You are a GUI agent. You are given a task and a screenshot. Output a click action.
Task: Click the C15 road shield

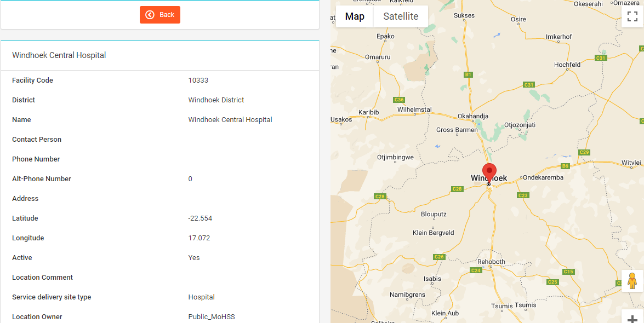point(568,272)
